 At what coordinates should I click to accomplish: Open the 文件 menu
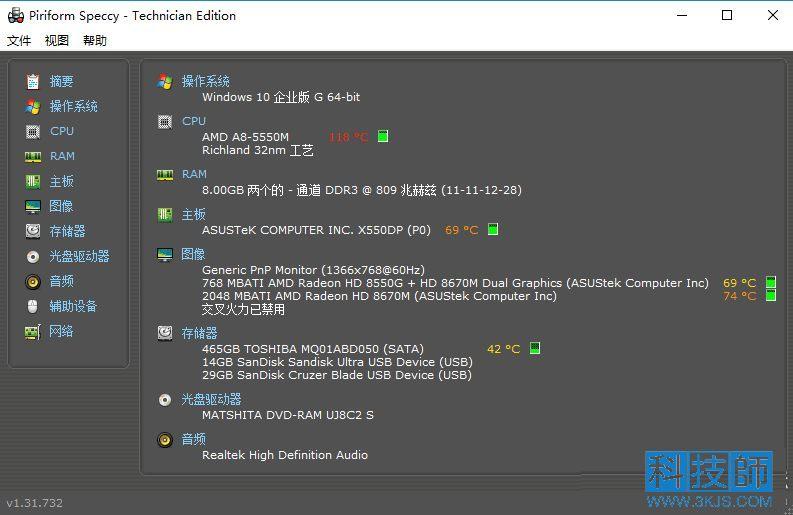pyautogui.click(x=19, y=40)
